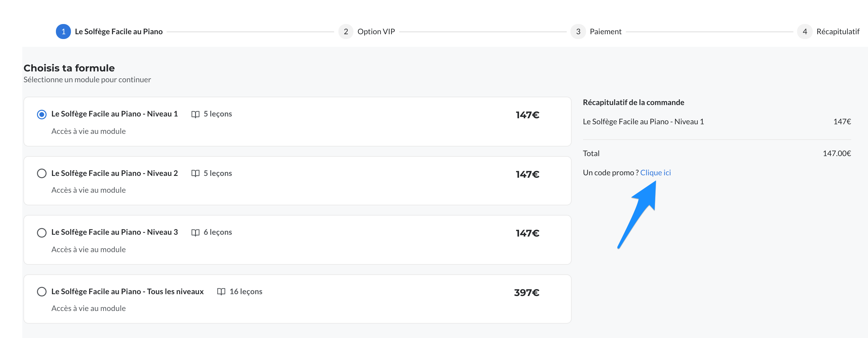868x338 pixels.
Task: Select the Niveau 3 radio button
Action: coord(42,233)
